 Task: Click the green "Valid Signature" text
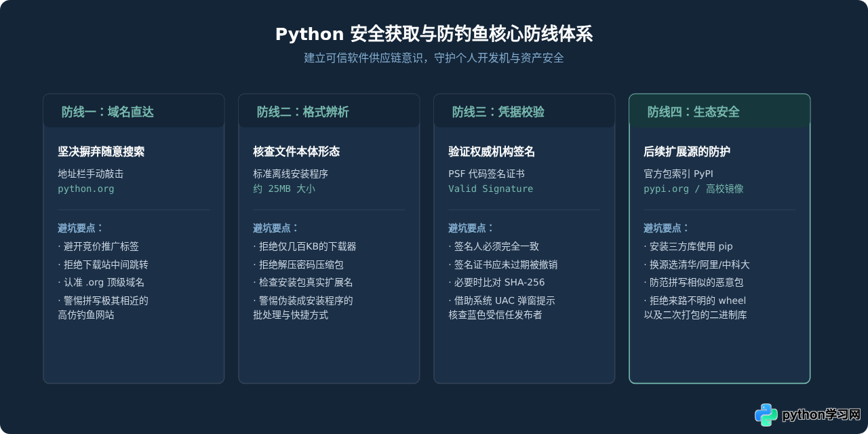pos(491,189)
